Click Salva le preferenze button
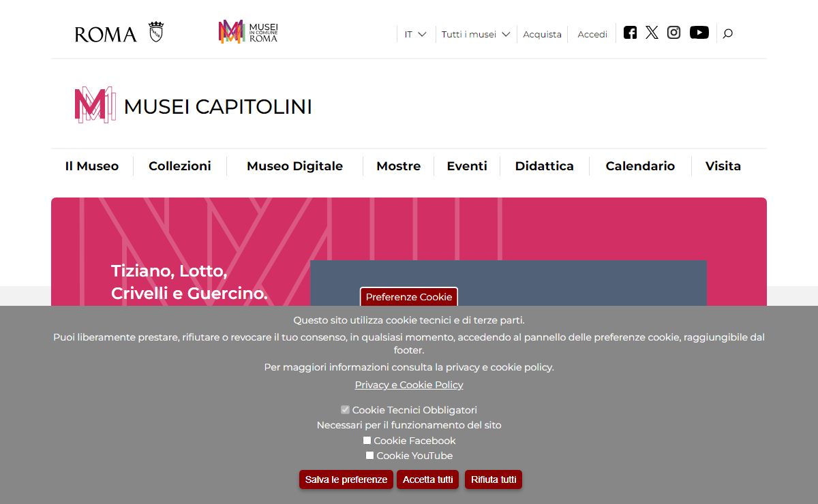 pos(346,479)
